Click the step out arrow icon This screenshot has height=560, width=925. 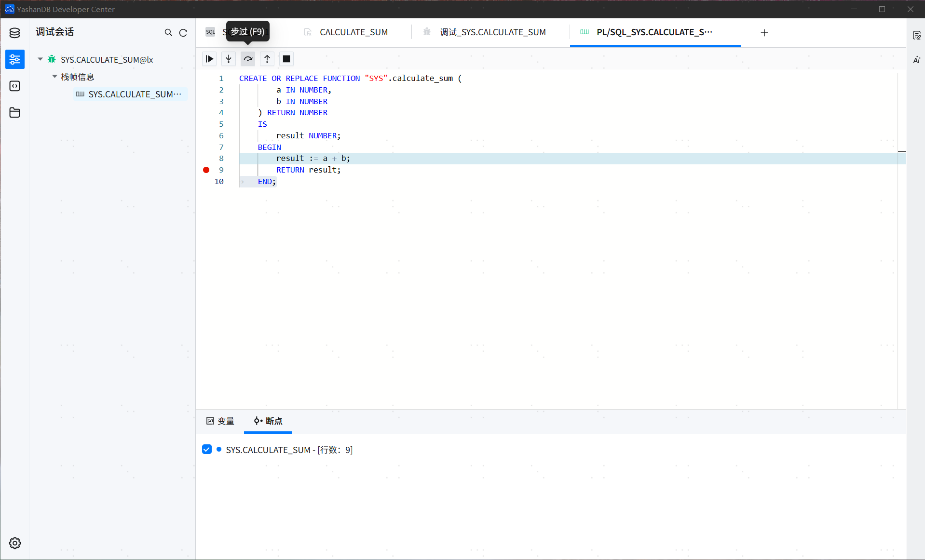pyautogui.click(x=267, y=59)
